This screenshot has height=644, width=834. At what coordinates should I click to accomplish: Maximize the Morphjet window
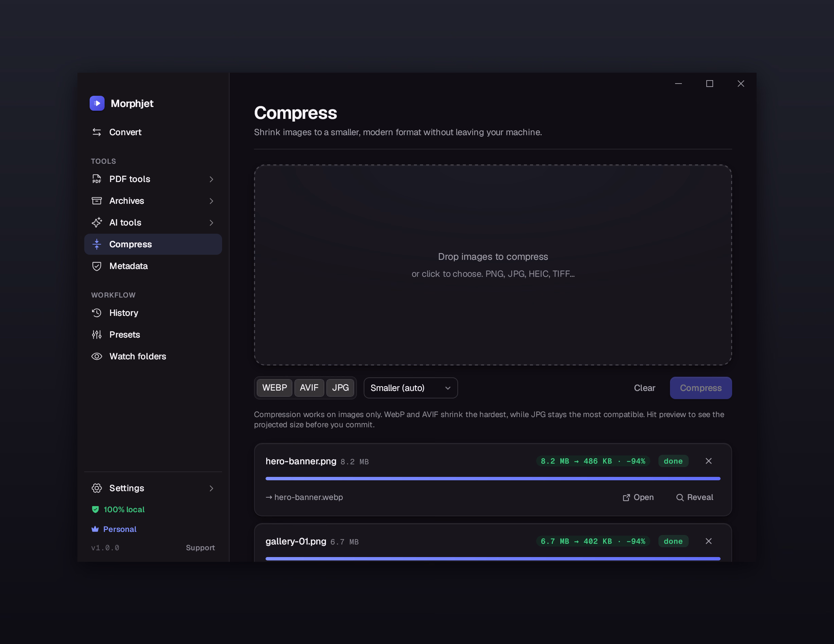click(x=709, y=84)
